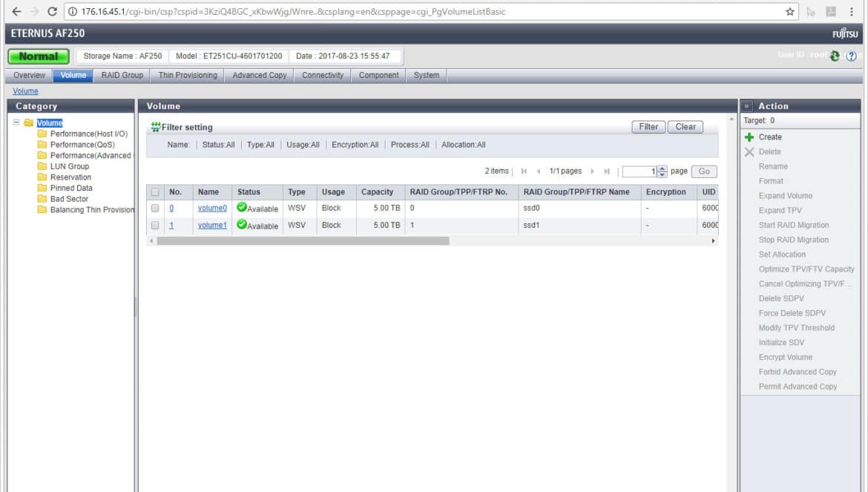868x492 pixels.
Task: Toggle the select-all header checkbox
Action: pos(155,192)
